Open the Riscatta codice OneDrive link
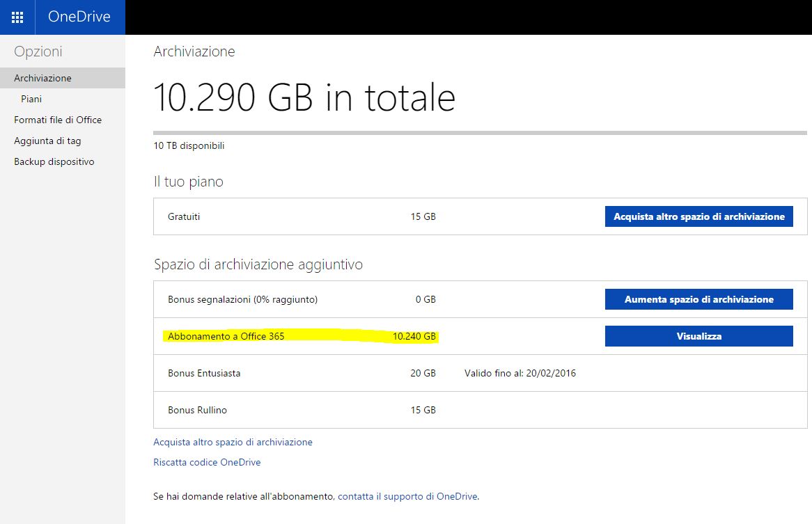Viewport: 812px width, 524px height. 207,463
